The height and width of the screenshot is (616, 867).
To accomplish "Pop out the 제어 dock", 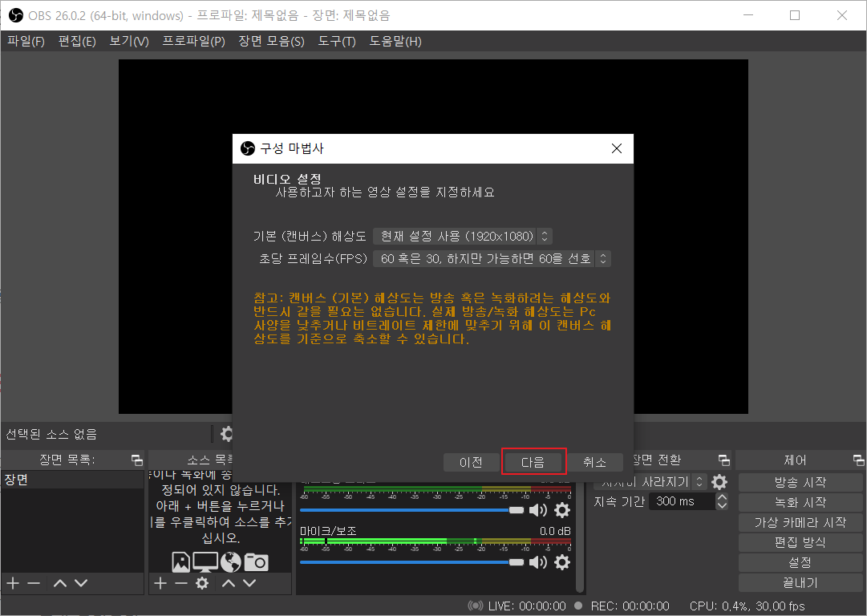I will click(858, 460).
